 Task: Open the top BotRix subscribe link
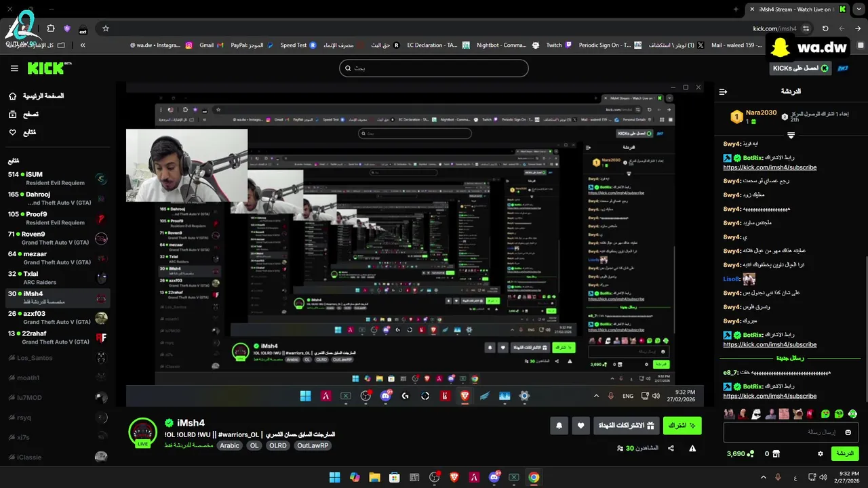770,167
